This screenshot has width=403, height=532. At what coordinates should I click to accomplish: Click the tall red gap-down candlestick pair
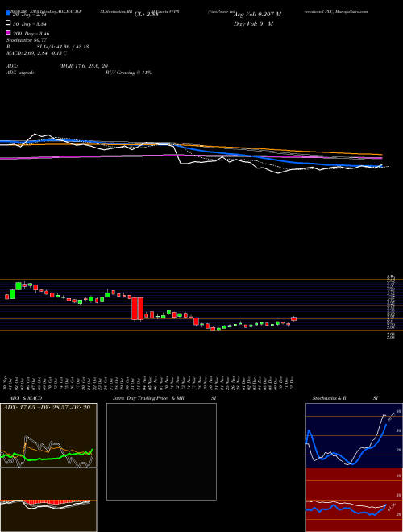[x=138, y=309]
